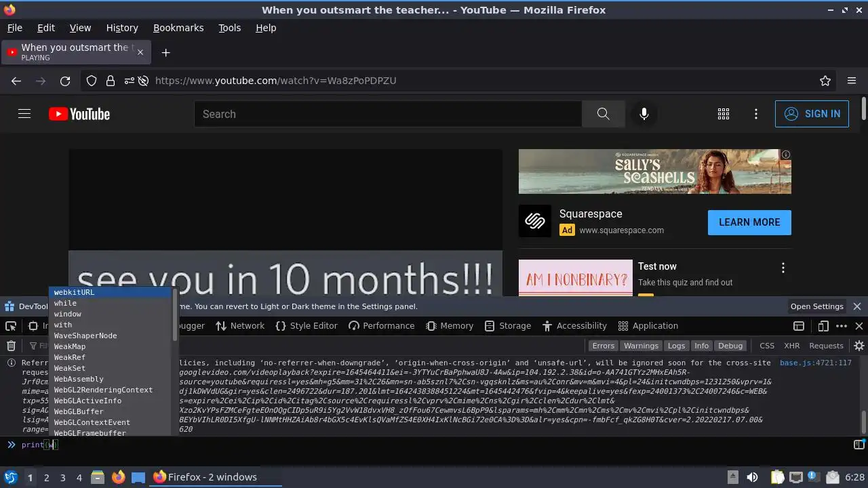Toggle the Errors console filter
Viewport: 868px width, 488px height.
pos(603,346)
